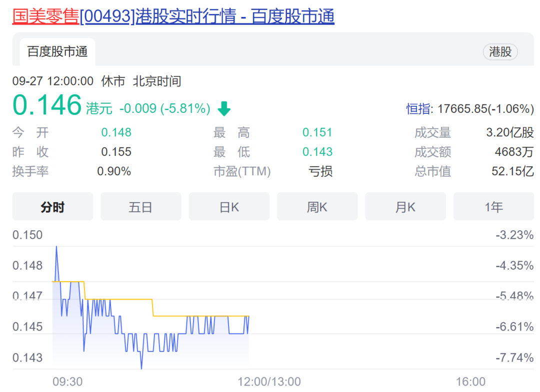Click the 16:00 closing time marker
The width and height of the screenshot is (540, 392).
click(470, 382)
